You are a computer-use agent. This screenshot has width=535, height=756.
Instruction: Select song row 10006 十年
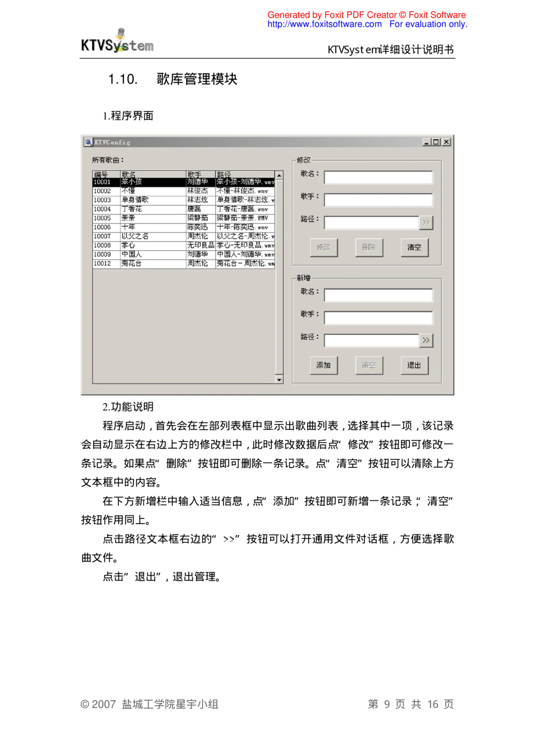pyautogui.click(x=183, y=227)
